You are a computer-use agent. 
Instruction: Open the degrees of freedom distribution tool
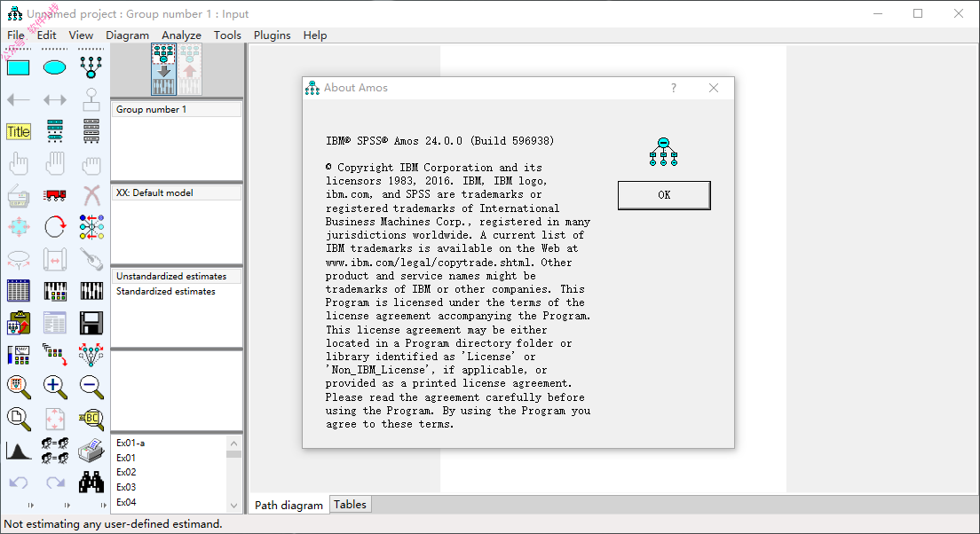18,451
